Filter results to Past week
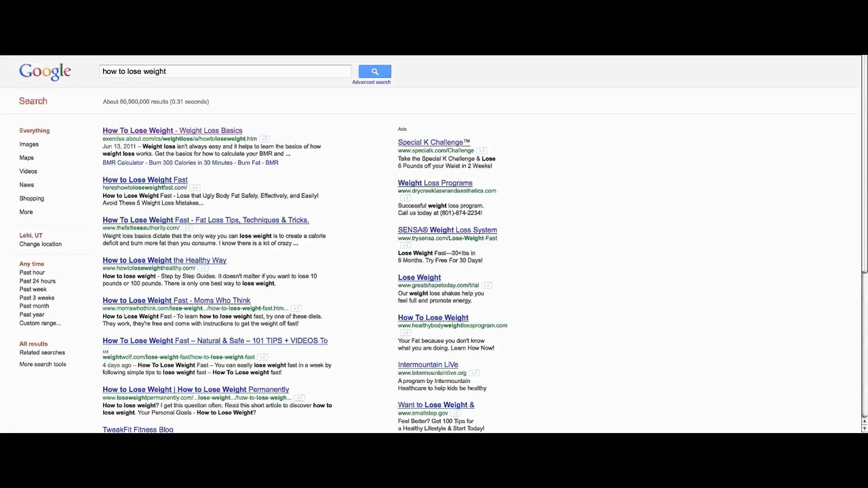The height and width of the screenshot is (488, 868). coord(33,289)
